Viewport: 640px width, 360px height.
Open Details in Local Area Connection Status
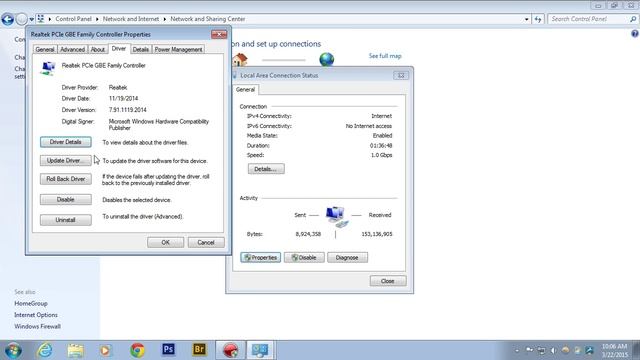(266, 169)
